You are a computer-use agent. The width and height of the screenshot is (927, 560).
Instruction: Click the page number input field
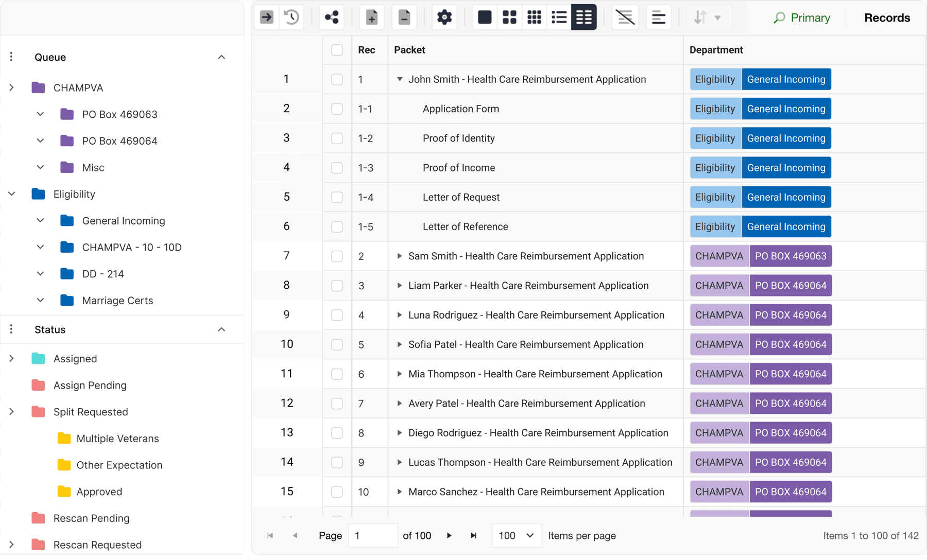(x=373, y=536)
